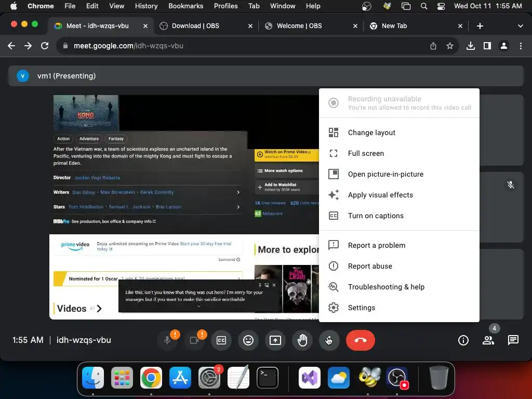This screenshot has height=399, width=532.
Task: Open OBS Studio from the Dock
Action: (397, 378)
